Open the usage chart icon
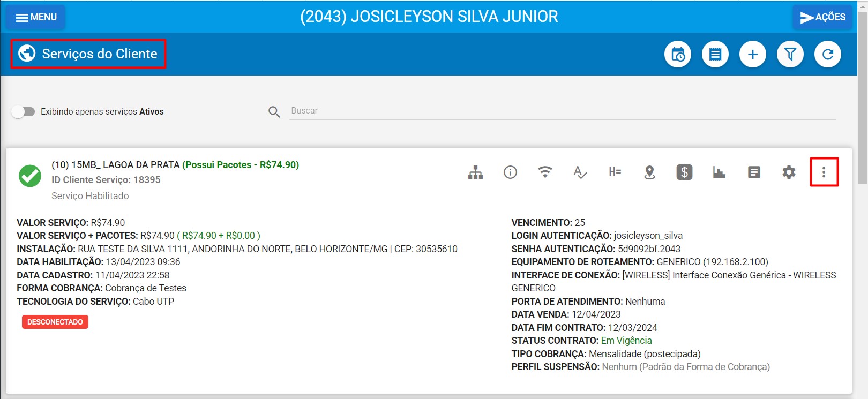Screen dimensions: 868x399 point(719,172)
